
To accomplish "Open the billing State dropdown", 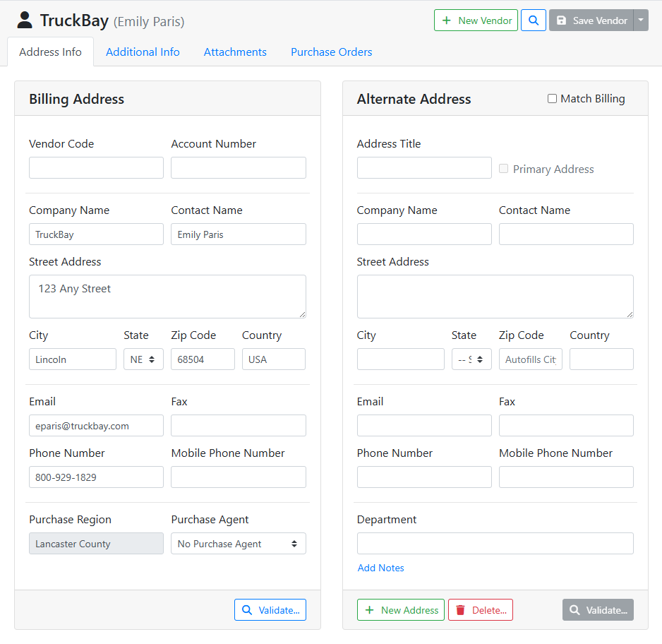I will coord(143,359).
